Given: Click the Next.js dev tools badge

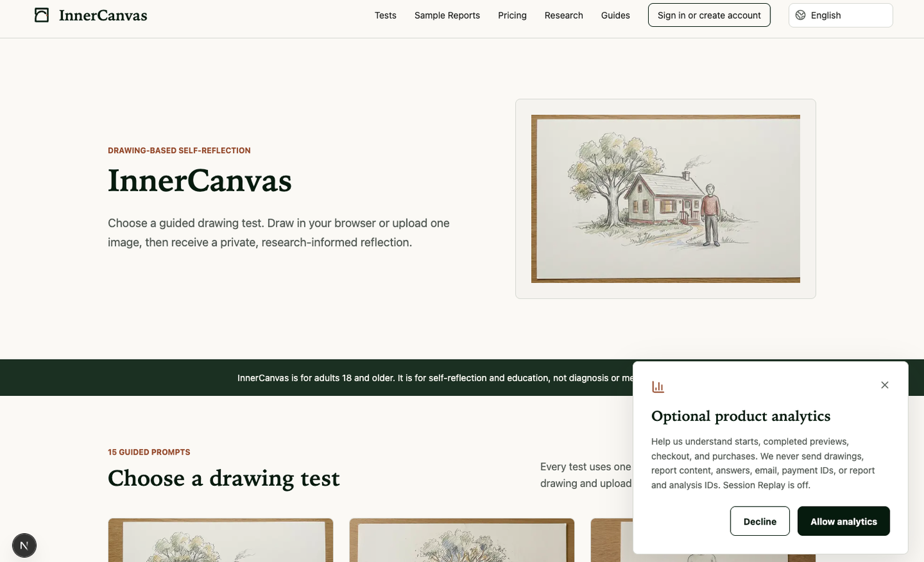Looking at the screenshot, I should (x=24, y=545).
